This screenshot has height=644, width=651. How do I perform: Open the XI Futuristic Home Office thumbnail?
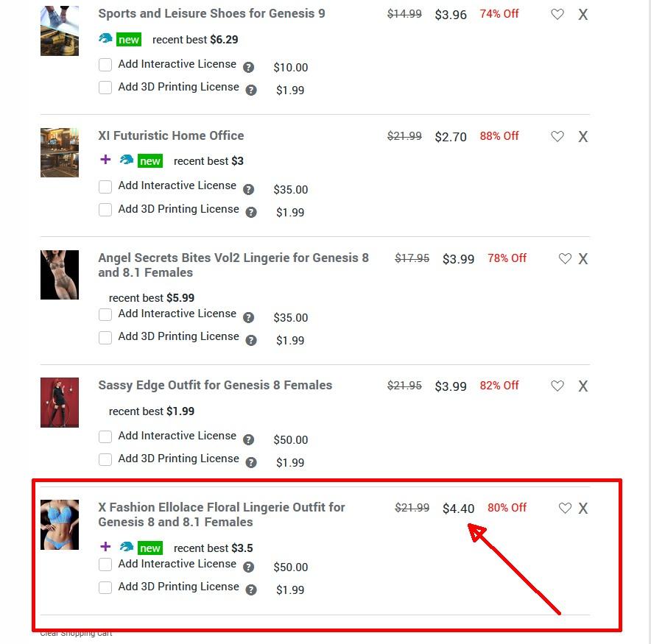point(60,152)
